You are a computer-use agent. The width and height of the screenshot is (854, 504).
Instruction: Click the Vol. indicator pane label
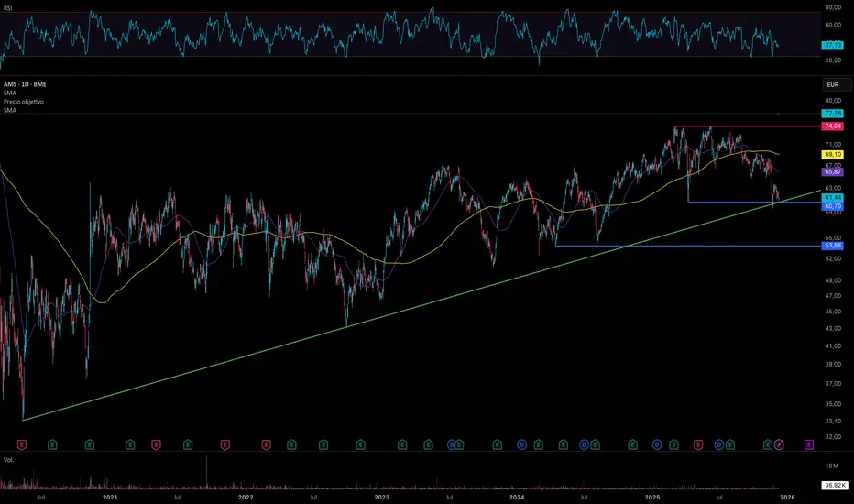(9, 460)
